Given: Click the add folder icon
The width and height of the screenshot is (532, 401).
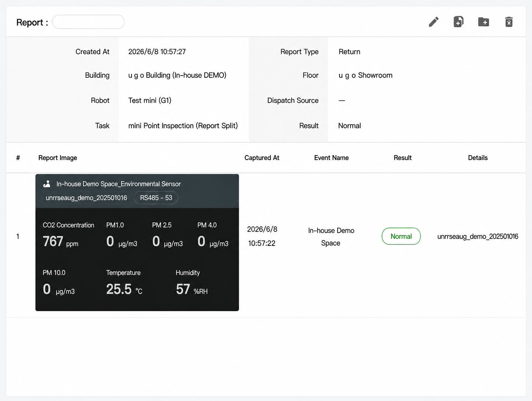Looking at the screenshot, I should click(x=483, y=22).
